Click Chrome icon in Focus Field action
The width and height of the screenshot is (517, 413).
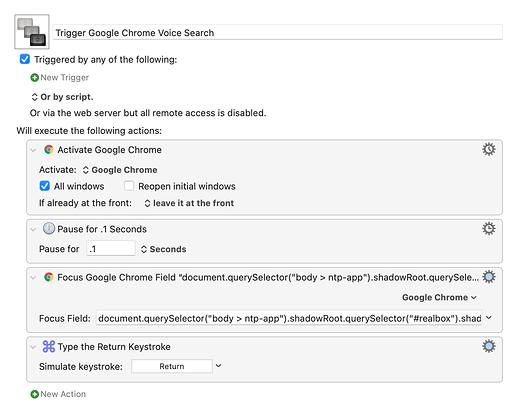click(49, 277)
